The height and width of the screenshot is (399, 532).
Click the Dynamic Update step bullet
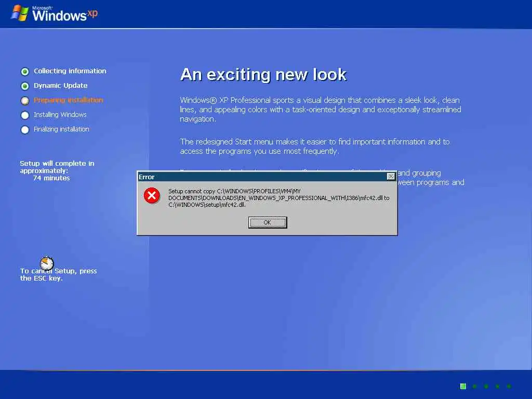(x=25, y=86)
